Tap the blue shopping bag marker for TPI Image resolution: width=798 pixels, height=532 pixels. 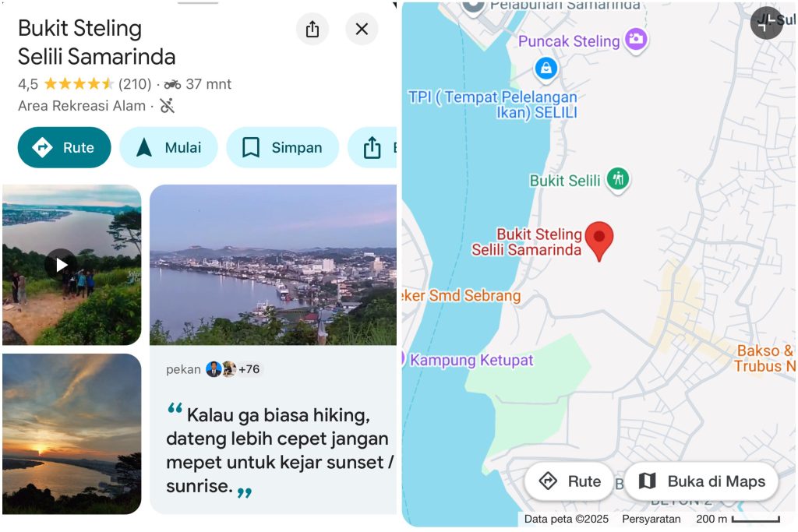click(x=546, y=68)
